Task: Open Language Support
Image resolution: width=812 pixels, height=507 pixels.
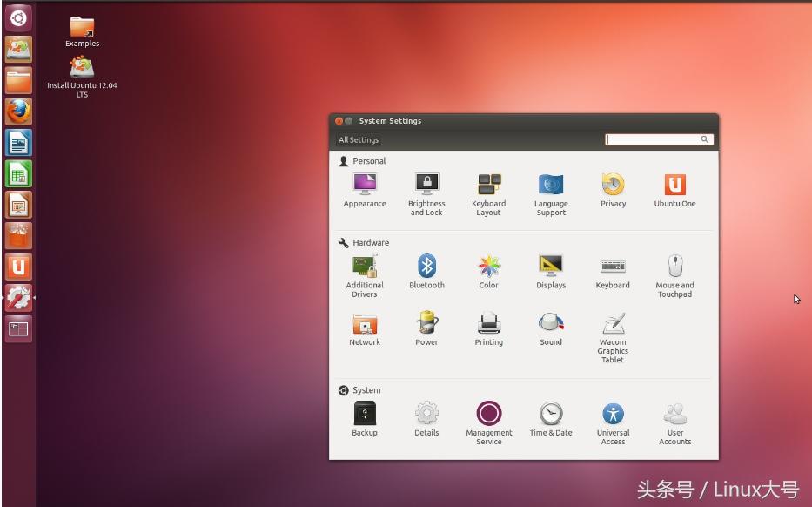Action: (551, 194)
